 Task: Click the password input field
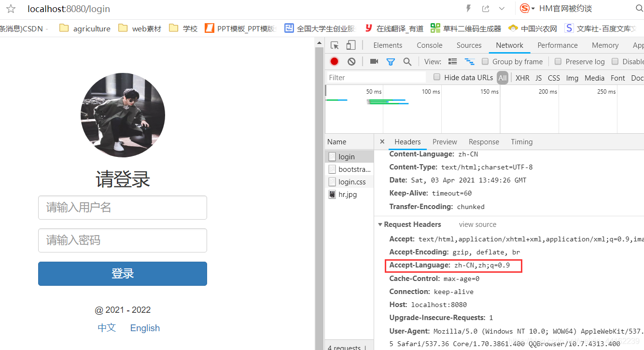[x=123, y=240]
